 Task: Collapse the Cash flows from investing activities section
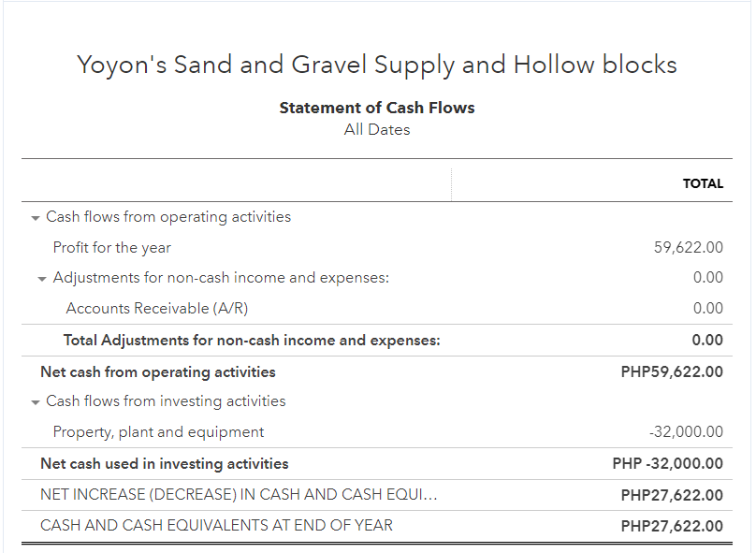click(x=36, y=402)
